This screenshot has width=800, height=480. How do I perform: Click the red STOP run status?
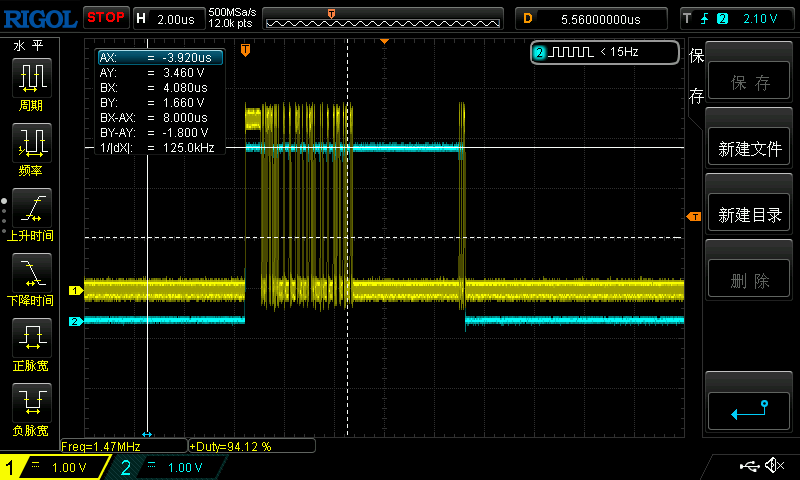coord(105,17)
